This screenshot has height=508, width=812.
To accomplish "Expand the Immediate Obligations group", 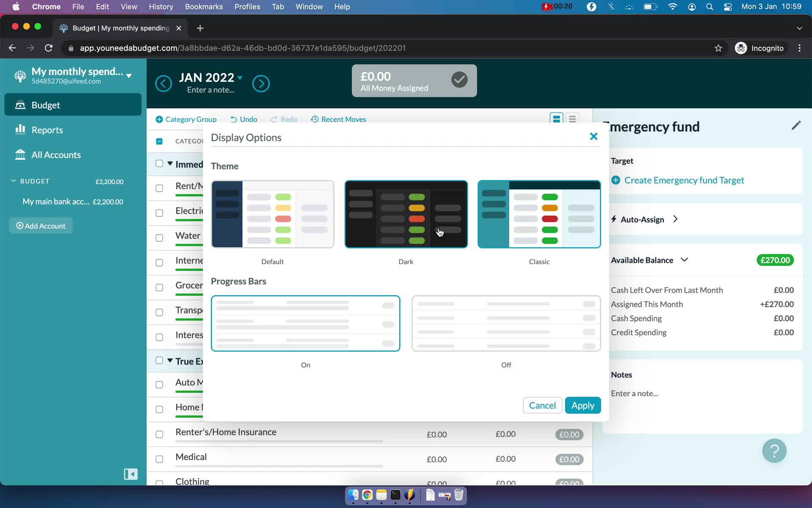I will tap(170, 164).
